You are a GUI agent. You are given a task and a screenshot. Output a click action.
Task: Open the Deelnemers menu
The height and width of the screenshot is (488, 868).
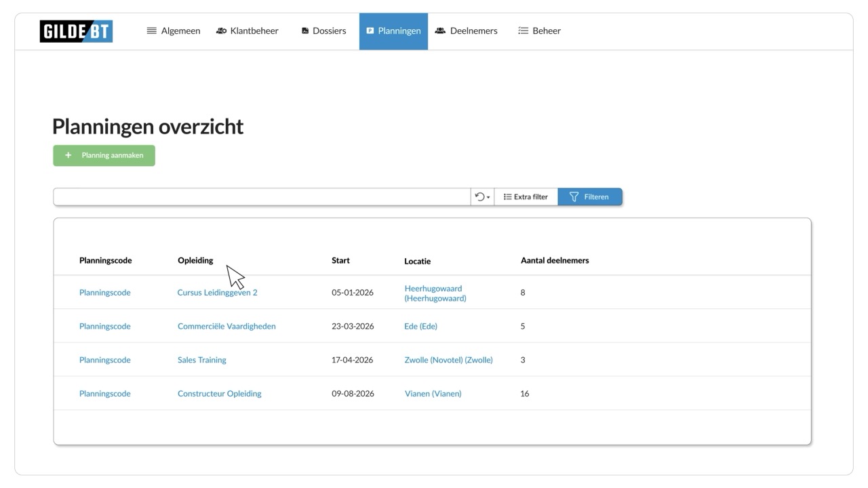coord(467,31)
